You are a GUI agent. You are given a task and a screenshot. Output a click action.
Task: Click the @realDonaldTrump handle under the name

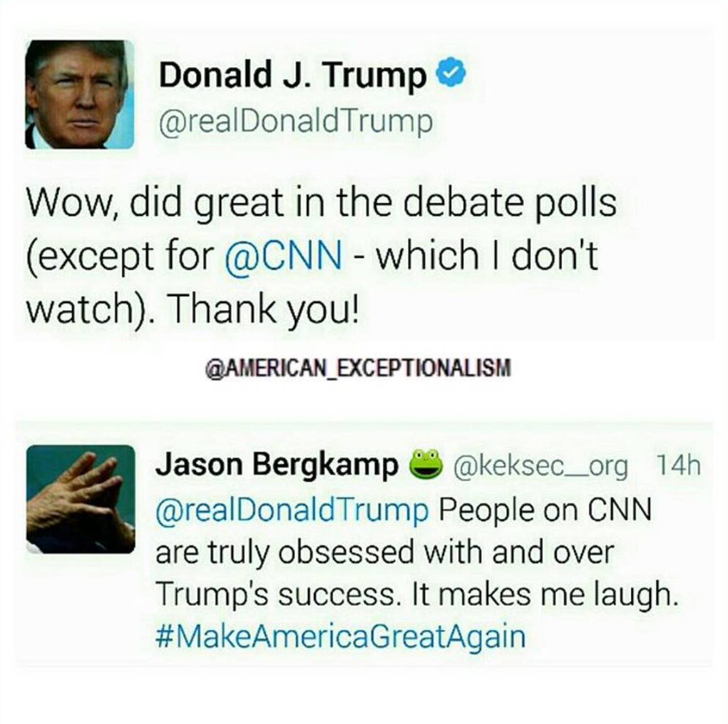point(296,122)
